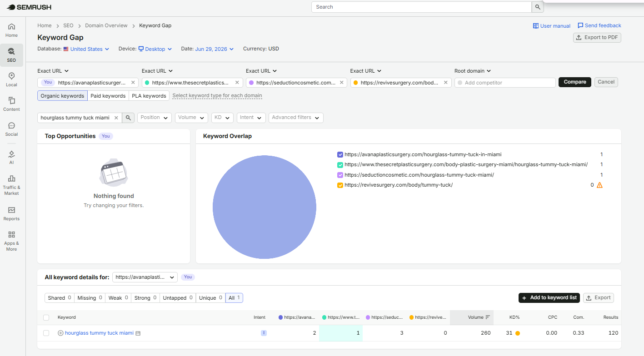
Task: Click the warning icon beside revivesurgery count
Action: tap(599, 185)
